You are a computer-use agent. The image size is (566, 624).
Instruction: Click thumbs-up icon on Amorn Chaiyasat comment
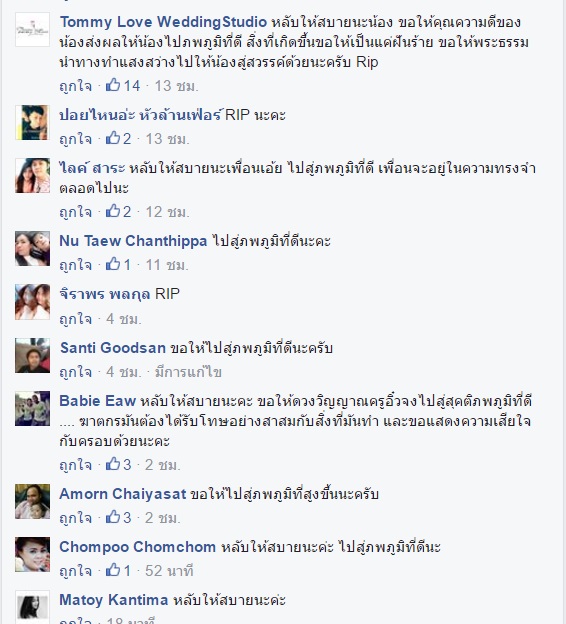coord(113,517)
